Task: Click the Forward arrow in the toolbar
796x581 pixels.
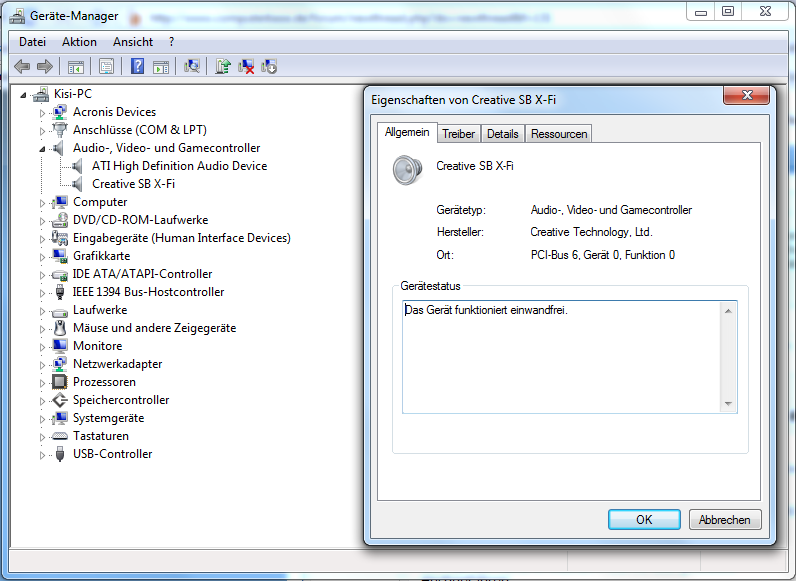Action: (45, 67)
